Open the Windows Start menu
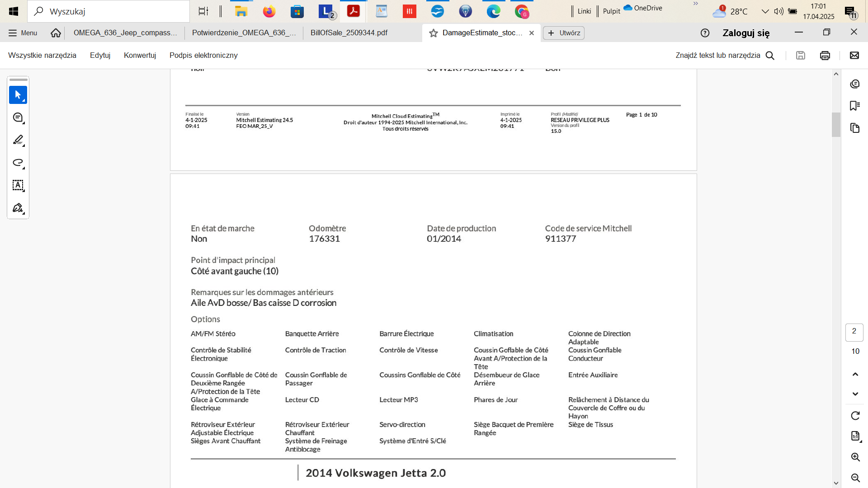Viewport: 868px width, 488px height. [x=14, y=11]
